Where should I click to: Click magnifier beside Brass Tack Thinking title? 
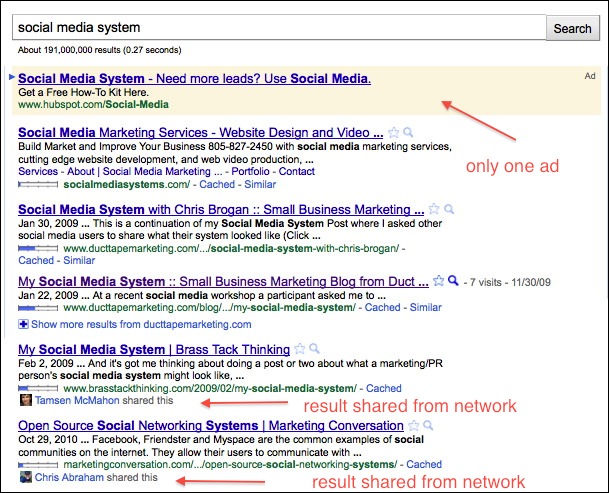tap(315, 348)
